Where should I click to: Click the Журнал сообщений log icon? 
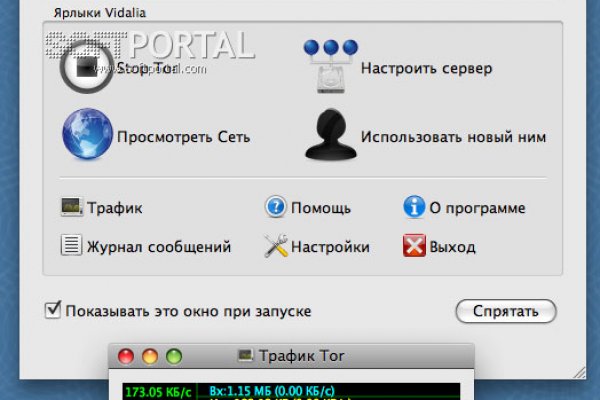pos(71,246)
